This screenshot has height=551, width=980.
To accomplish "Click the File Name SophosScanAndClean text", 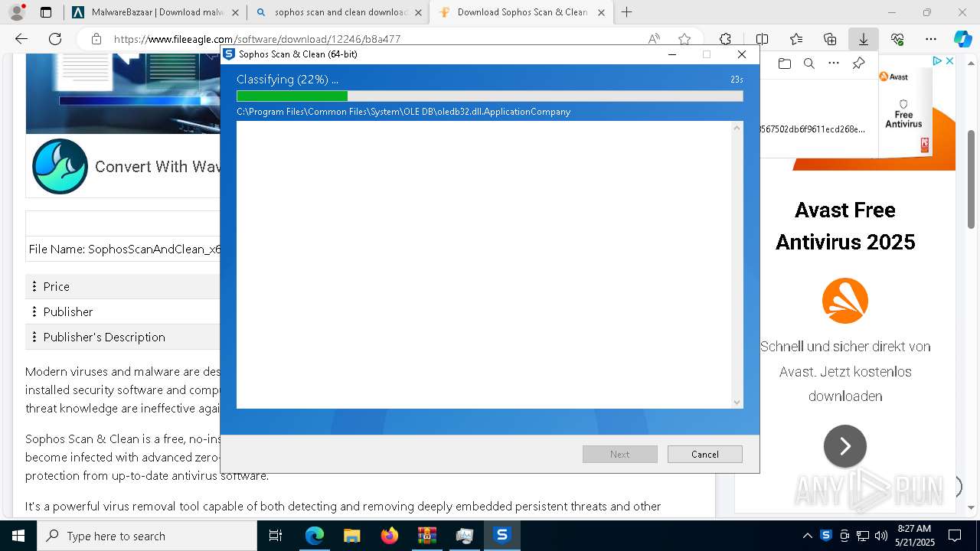I will (125, 249).
